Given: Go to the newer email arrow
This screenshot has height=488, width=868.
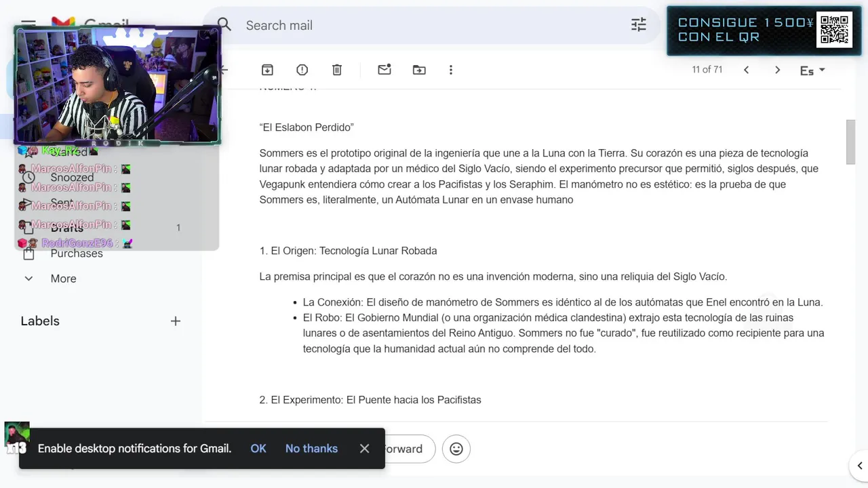Looking at the screenshot, I should (746, 70).
